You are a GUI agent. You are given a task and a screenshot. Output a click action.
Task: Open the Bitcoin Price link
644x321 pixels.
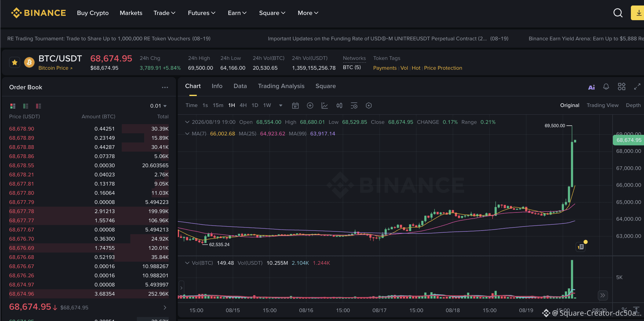[x=55, y=68]
